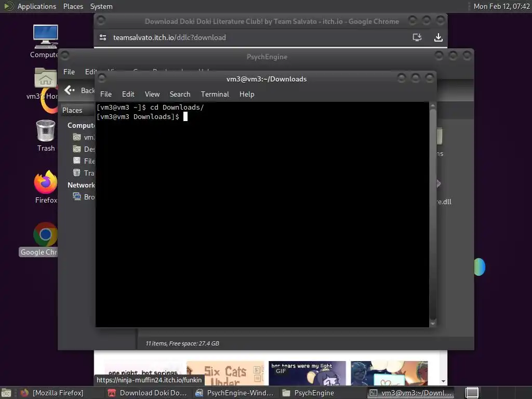
Task: Click the PsychEngine window title bar text
Action: [x=267, y=57]
